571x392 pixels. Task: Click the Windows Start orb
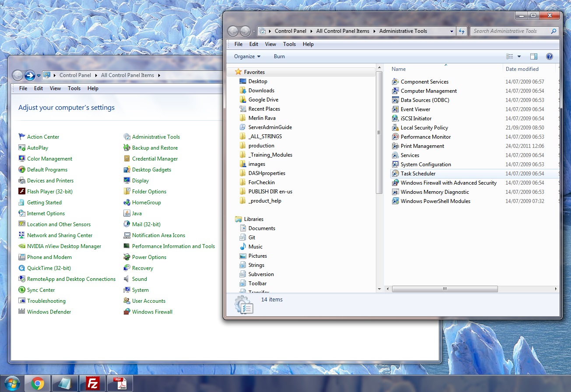click(x=11, y=384)
